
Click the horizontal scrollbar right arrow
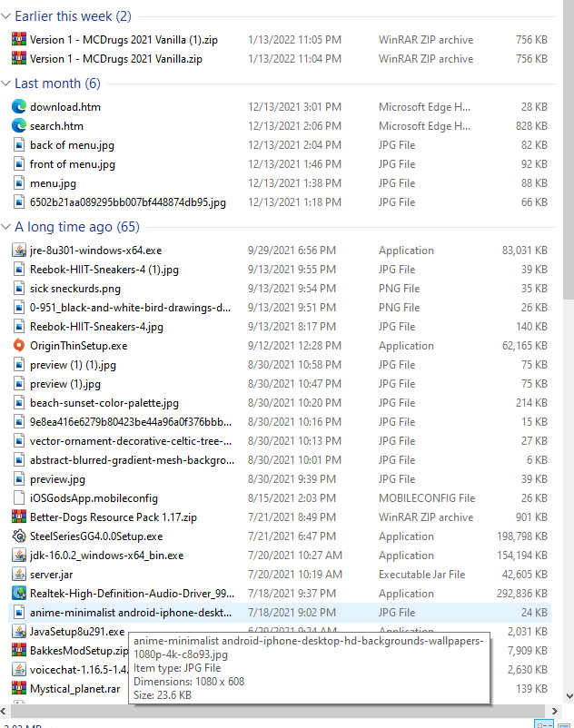555,712
